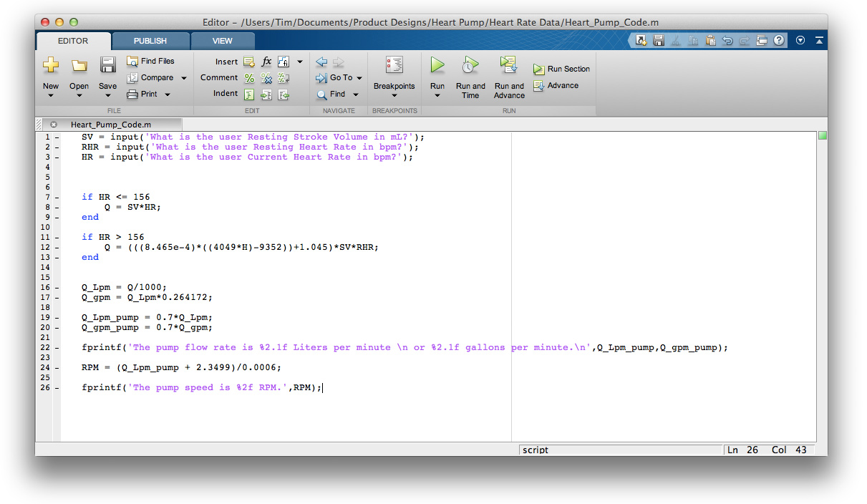The height and width of the screenshot is (504, 867).
Task: Click the quick-access paste clipboard icon
Action: [710, 41]
